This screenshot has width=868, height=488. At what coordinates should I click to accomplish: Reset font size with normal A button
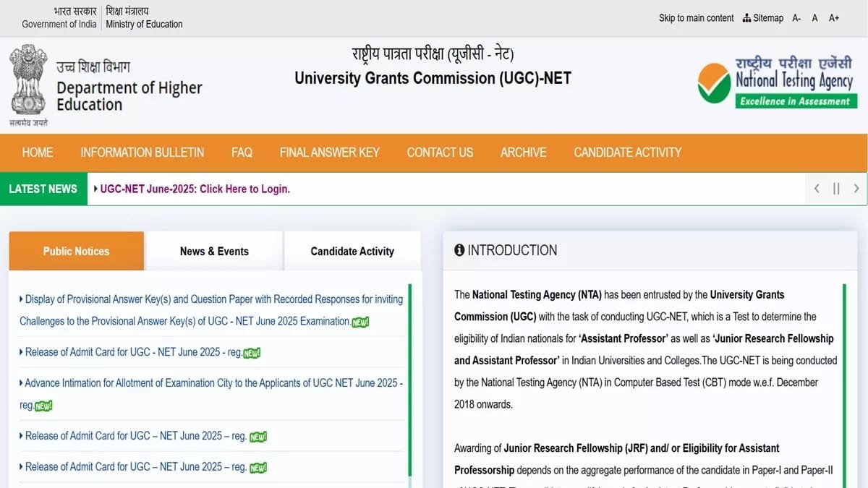tap(814, 18)
